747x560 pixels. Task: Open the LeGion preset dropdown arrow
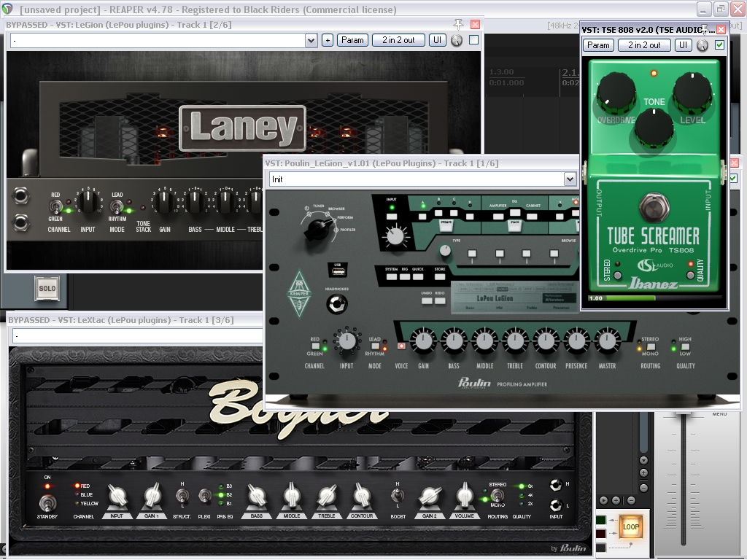pos(311,41)
